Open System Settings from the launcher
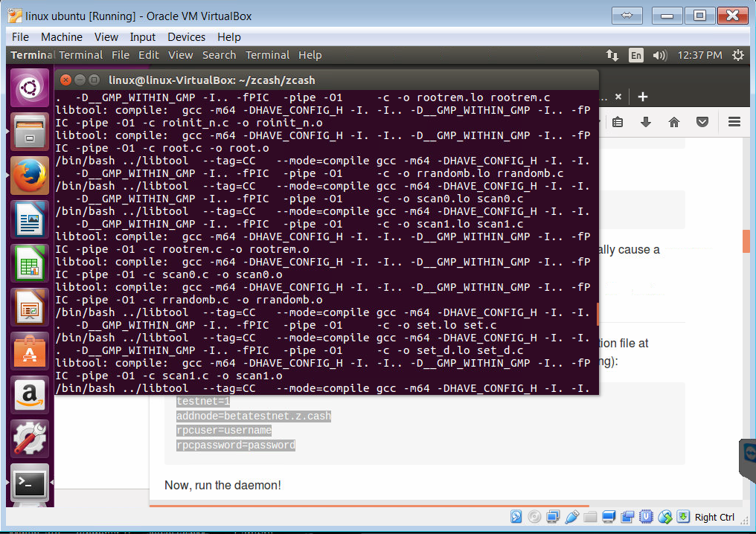The width and height of the screenshot is (756, 534). click(x=30, y=439)
